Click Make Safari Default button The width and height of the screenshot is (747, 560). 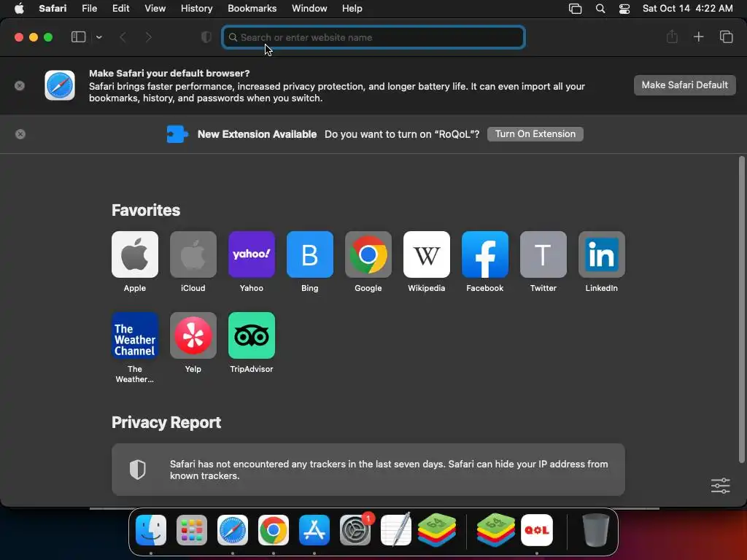coord(684,85)
